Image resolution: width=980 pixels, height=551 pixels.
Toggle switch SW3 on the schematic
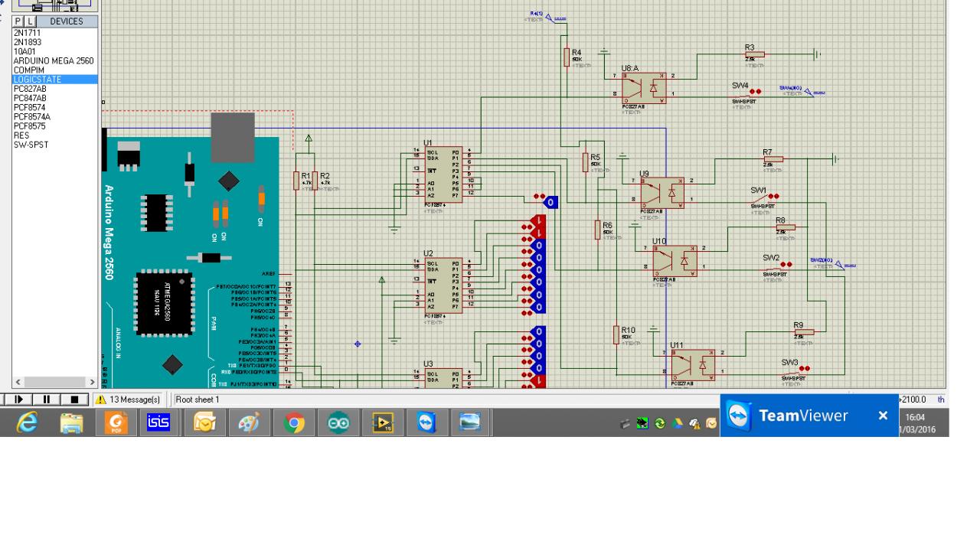tap(794, 370)
